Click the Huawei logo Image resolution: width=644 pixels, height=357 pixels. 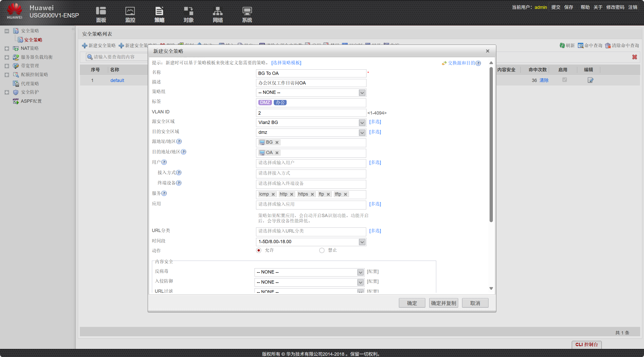(x=15, y=11)
